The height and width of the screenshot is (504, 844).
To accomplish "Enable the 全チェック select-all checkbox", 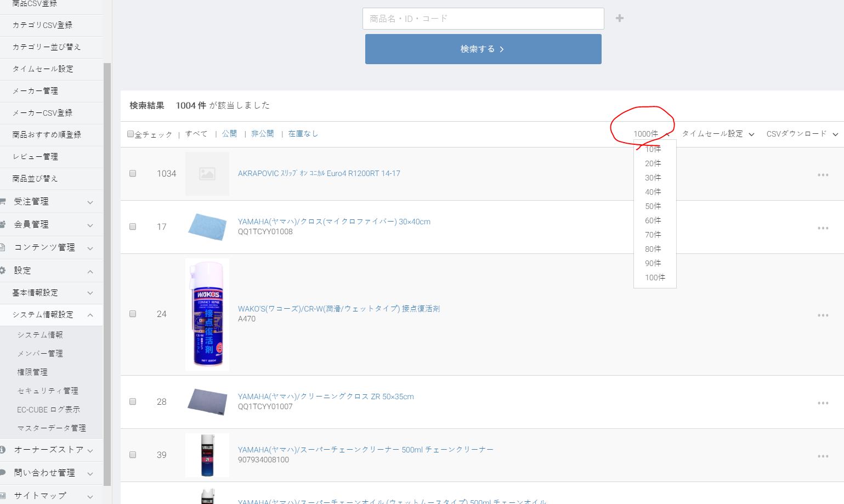I will [x=131, y=134].
